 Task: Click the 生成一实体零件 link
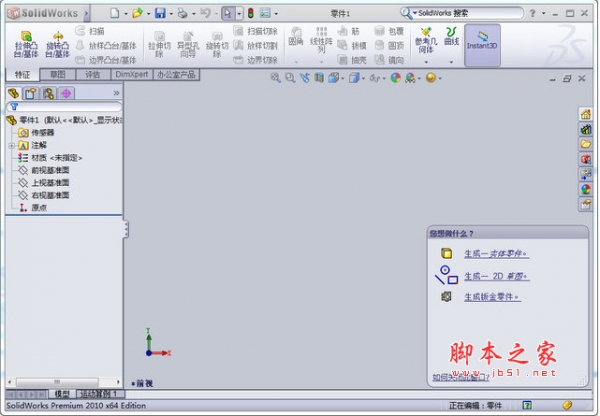coord(496,254)
